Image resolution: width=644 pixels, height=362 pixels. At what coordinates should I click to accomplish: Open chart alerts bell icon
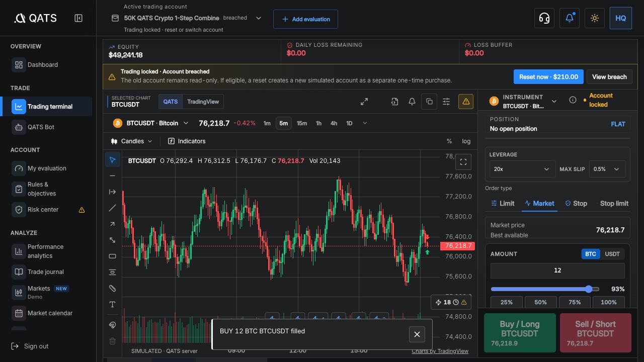412,102
